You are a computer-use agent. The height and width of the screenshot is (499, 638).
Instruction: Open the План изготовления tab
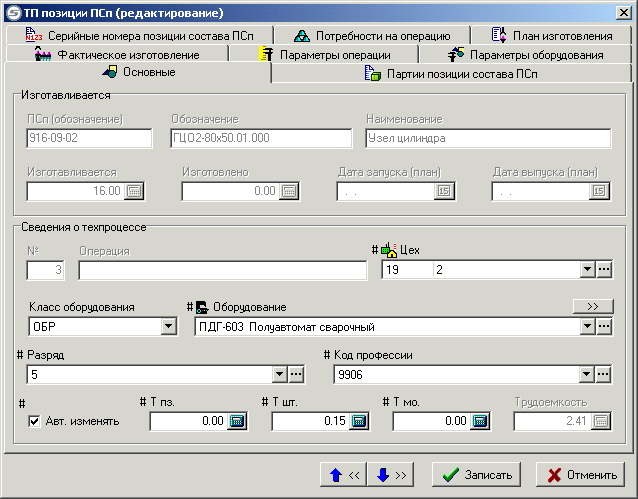point(551,36)
